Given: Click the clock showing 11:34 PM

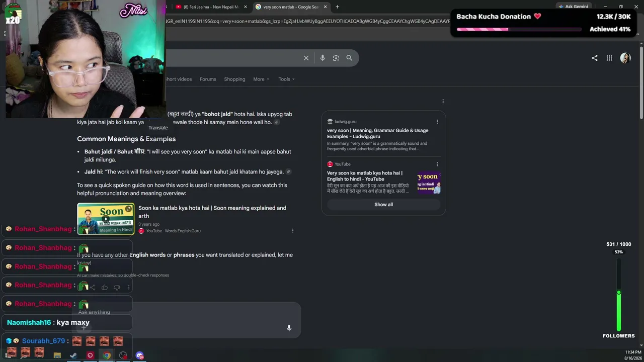Looking at the screenshot, I should (633, 352).
